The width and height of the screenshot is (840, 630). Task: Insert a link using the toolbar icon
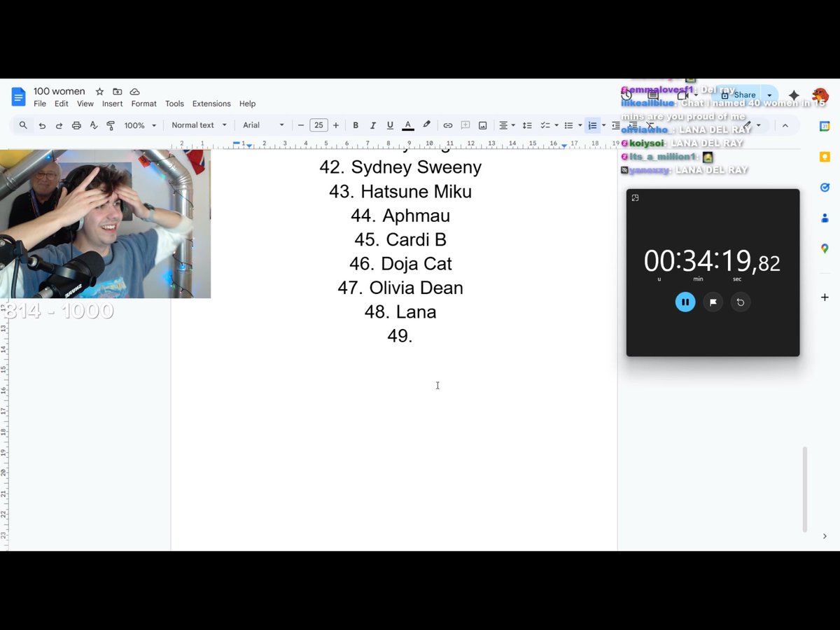447,125
